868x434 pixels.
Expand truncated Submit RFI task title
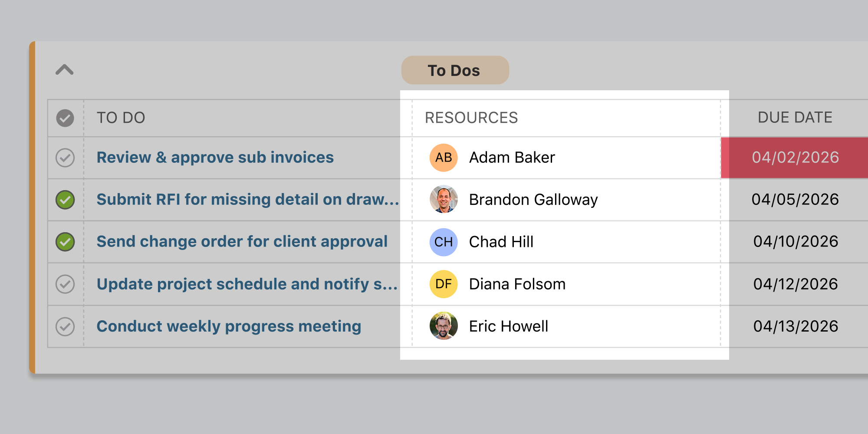[x=247, y=200]
